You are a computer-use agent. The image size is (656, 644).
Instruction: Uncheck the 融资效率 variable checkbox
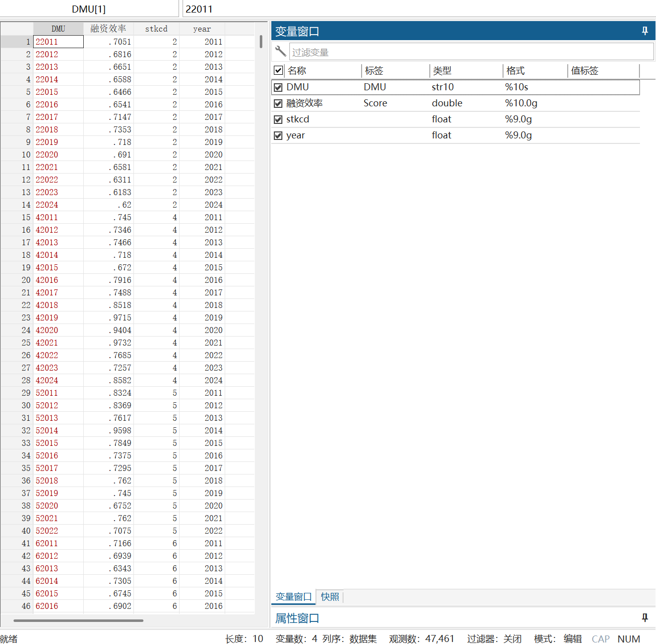coord(278,103)
